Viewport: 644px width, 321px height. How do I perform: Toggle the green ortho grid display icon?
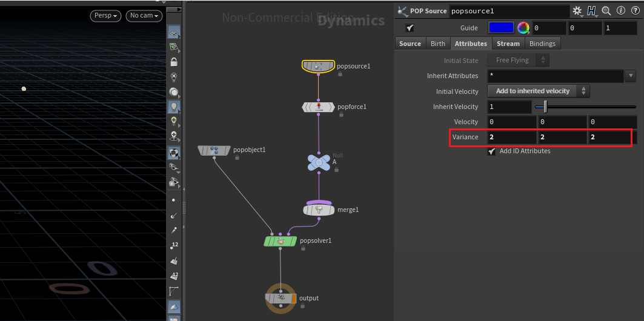click(x=174, y=47)
